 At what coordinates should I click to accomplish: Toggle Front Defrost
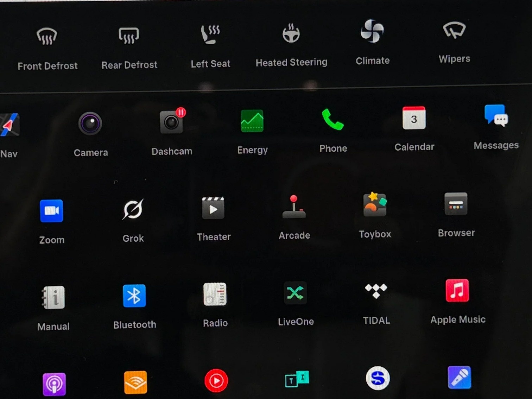pos(47,37)
